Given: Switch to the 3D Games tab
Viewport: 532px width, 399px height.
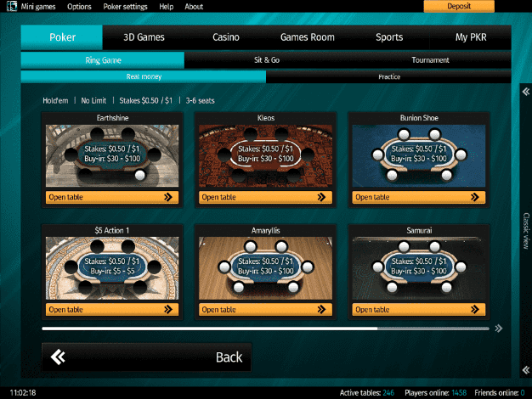Looking at the screenshot, I should pyautogui.click(x=144, y=37).
